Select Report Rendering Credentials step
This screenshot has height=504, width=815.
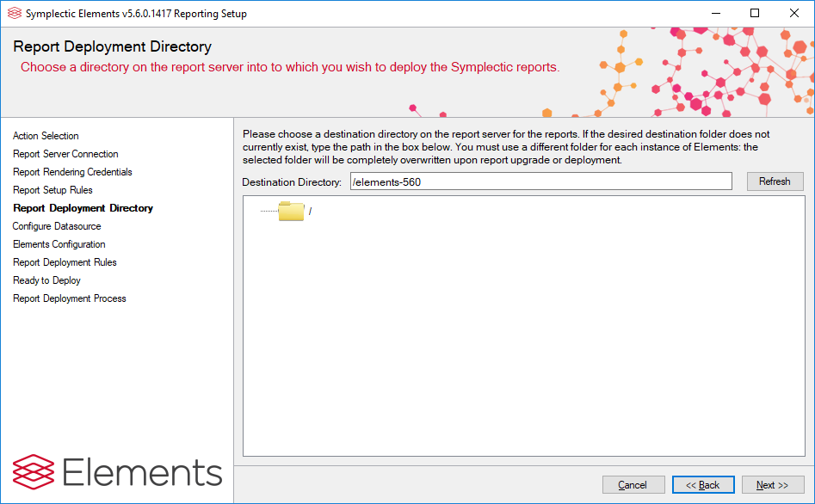[72, 172]
